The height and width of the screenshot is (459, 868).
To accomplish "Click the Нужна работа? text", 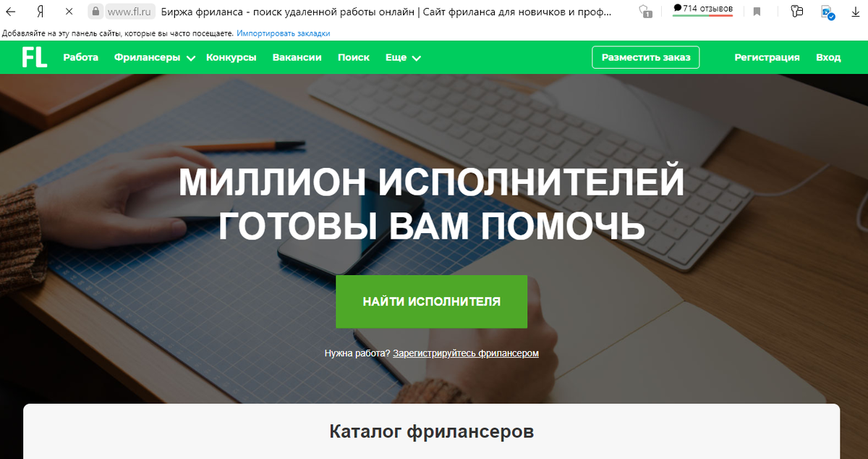I will click(357, 353).
